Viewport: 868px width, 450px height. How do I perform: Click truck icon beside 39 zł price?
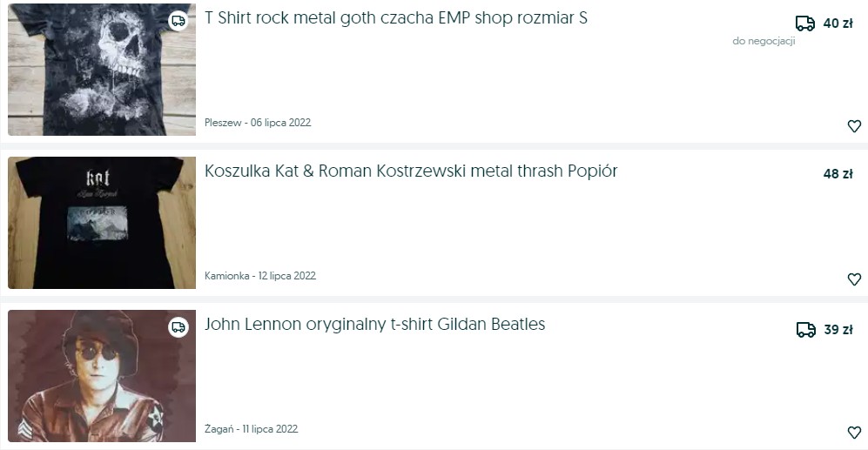pyautogui.click(x=805, y=330)
